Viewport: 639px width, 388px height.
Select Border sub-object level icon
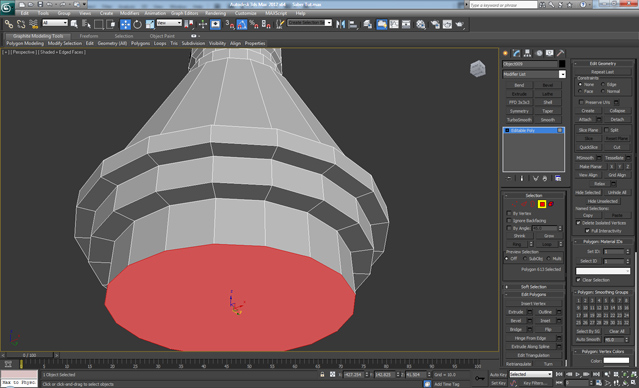533,204
